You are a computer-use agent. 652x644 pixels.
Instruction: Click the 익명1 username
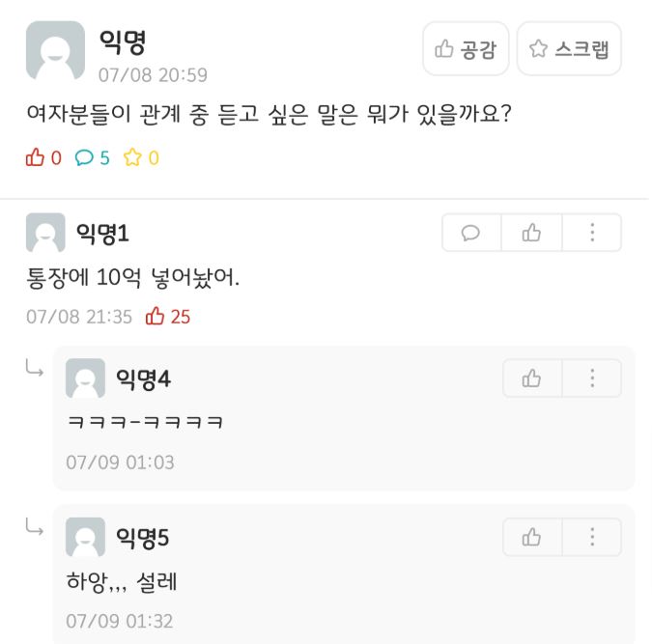[x=102, y=233]
